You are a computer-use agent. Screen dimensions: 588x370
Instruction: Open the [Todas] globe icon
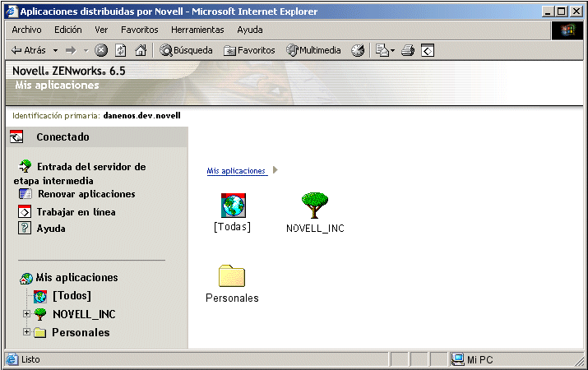[233, 206]
